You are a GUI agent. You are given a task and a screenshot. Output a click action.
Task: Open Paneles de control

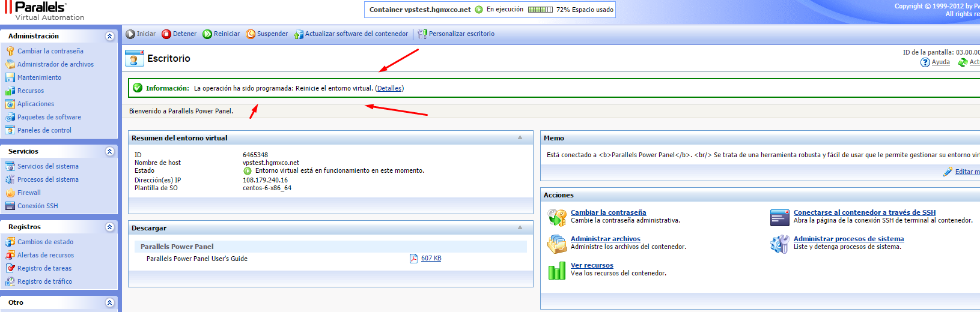coord(44,130)
